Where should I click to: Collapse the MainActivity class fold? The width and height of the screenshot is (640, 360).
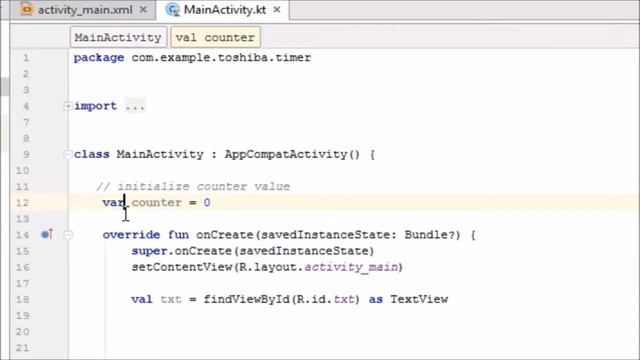(68, 154)
